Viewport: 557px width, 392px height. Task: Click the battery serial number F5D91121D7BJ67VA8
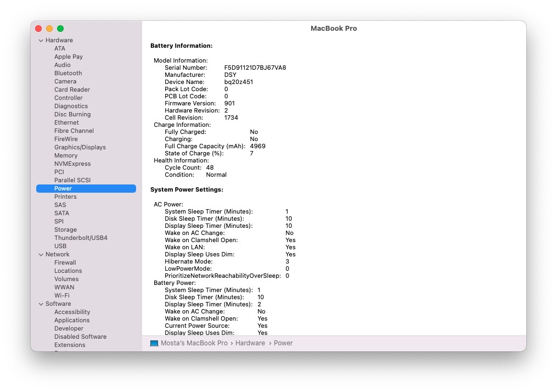tap(255, 68)
